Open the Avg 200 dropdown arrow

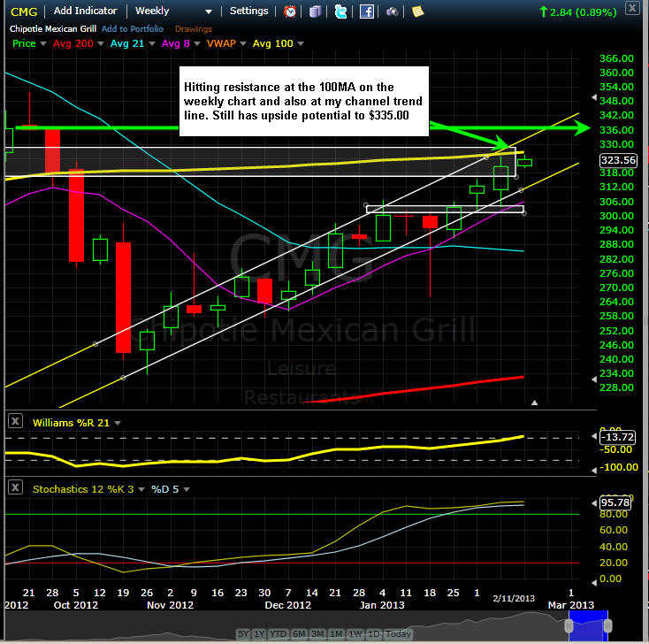click(100, 44)
